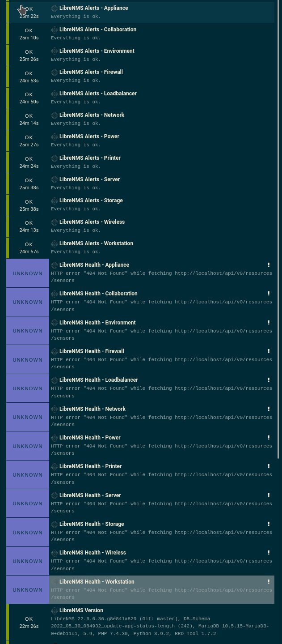The width and height of the screenshot is (282, 644).
Task: Click service icon beside LibreNMS Alerts - Environment
Action: 54,51
